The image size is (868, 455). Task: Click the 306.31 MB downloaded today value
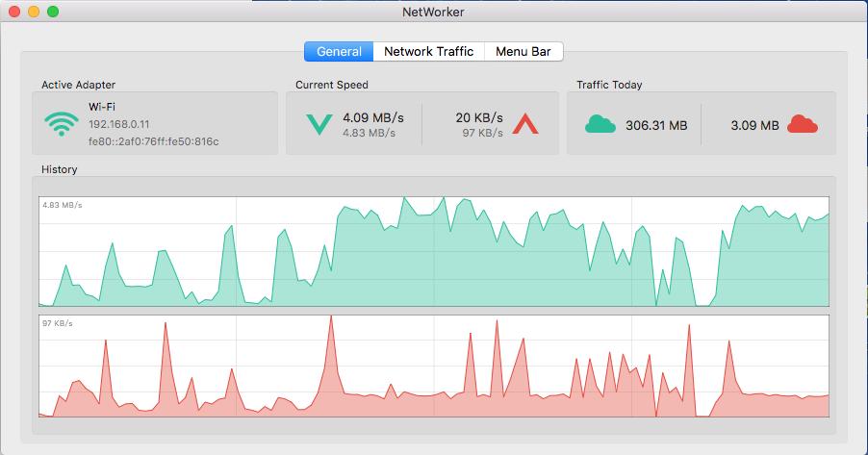(656, 125)
